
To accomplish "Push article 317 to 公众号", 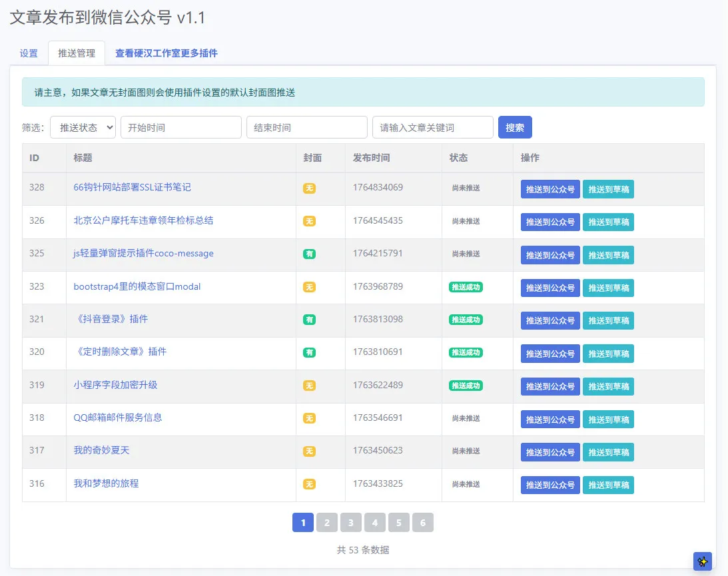I will coord(550,452).
